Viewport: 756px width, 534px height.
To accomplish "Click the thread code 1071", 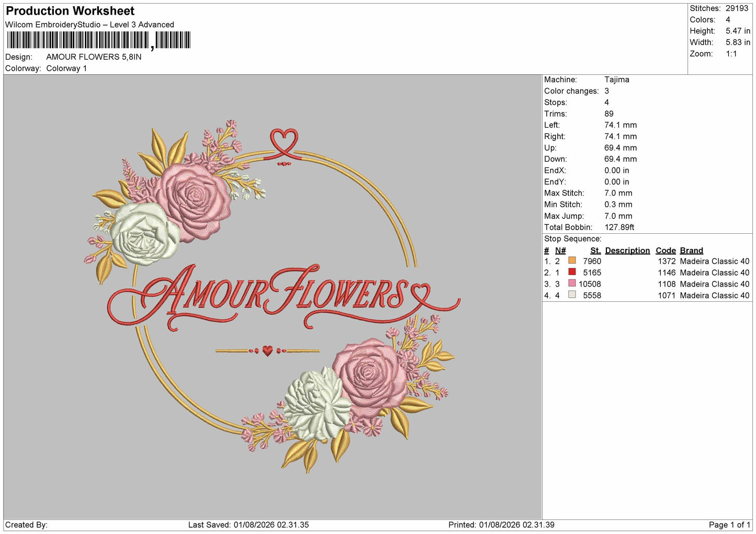I will coord(667,296).
